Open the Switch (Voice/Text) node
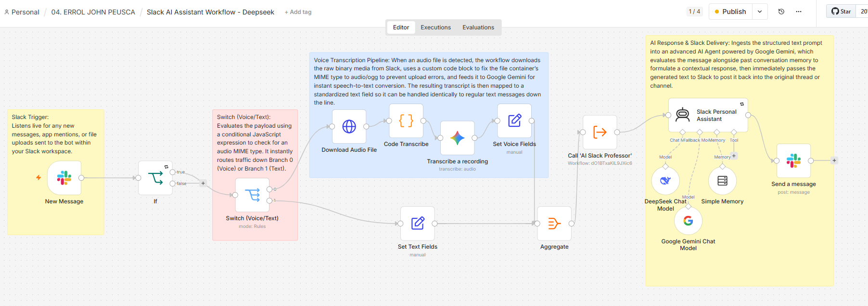868x306 pixels. point(252,195)
